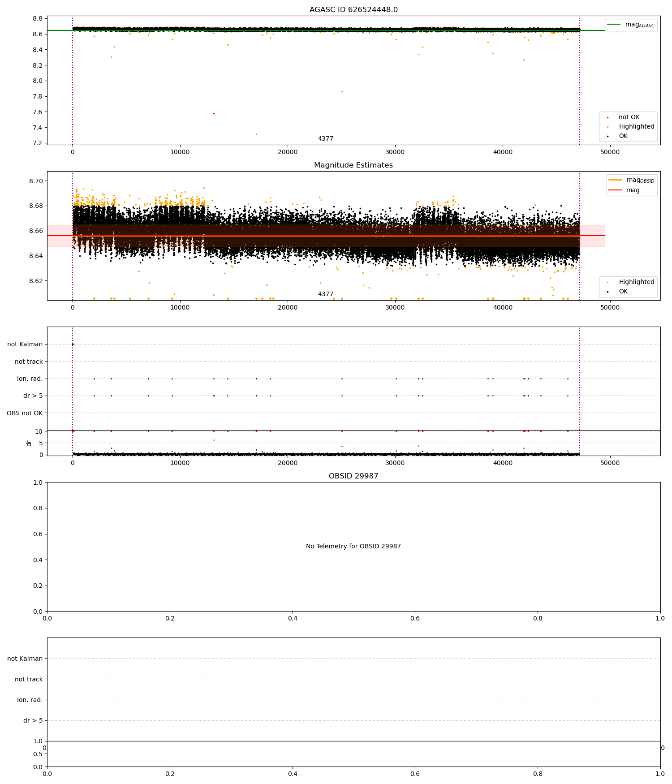Click 'not track' label in the empty bottom plot
The image size is (672, 784).
[x=29, y=679]
